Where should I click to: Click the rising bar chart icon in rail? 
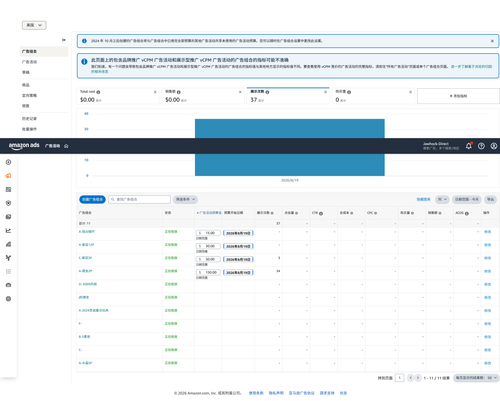pyautogui.click(x=8, y=244)
